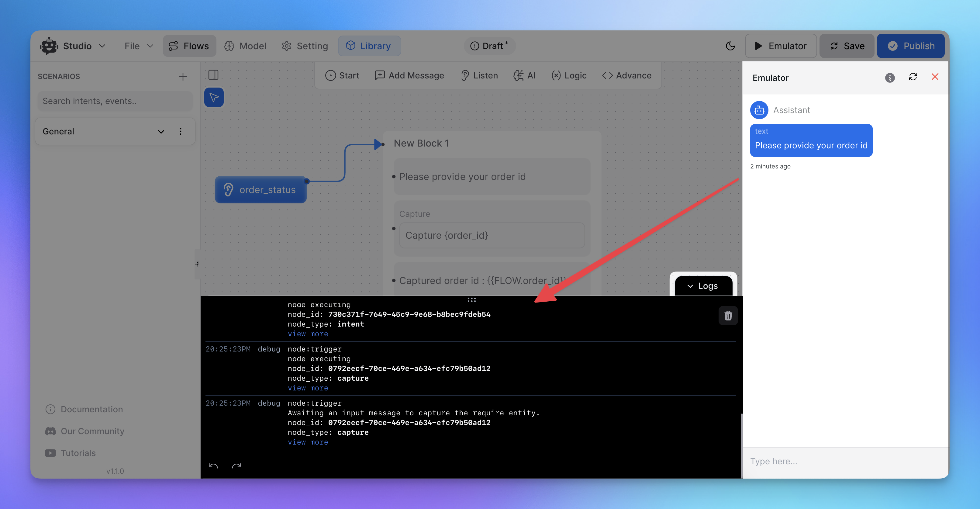
Task: Launch the Emulator button
Action: pyautogui.click(x=780, y=46)
